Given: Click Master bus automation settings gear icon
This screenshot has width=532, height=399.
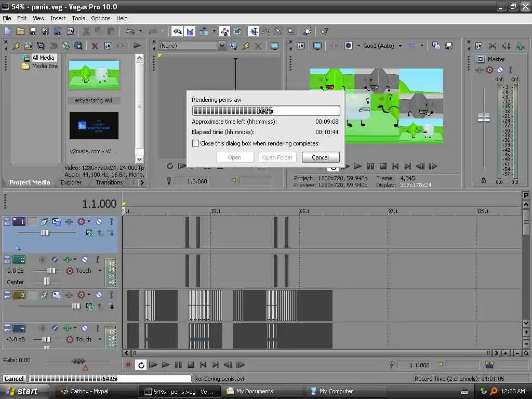Looking at the screenshot, I should point(489,70).
